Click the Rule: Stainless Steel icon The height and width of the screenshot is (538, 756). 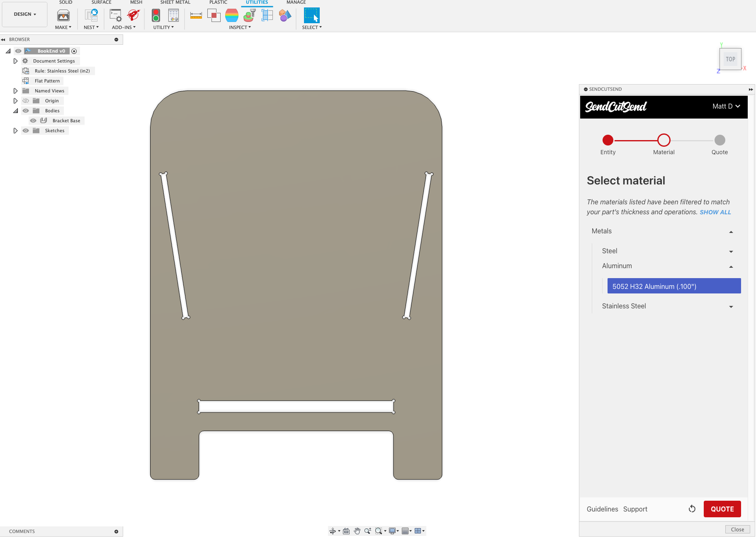[x=26, y=71]
